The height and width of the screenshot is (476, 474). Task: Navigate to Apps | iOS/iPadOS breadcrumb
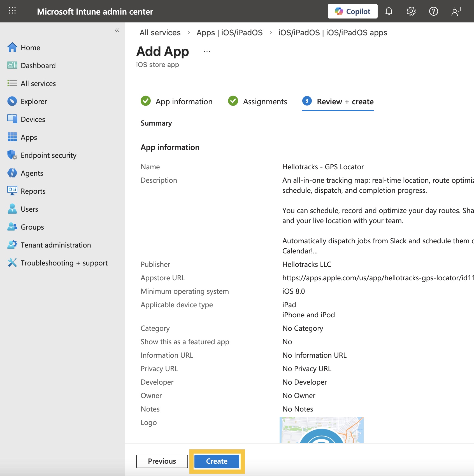[x=229, y=33]
